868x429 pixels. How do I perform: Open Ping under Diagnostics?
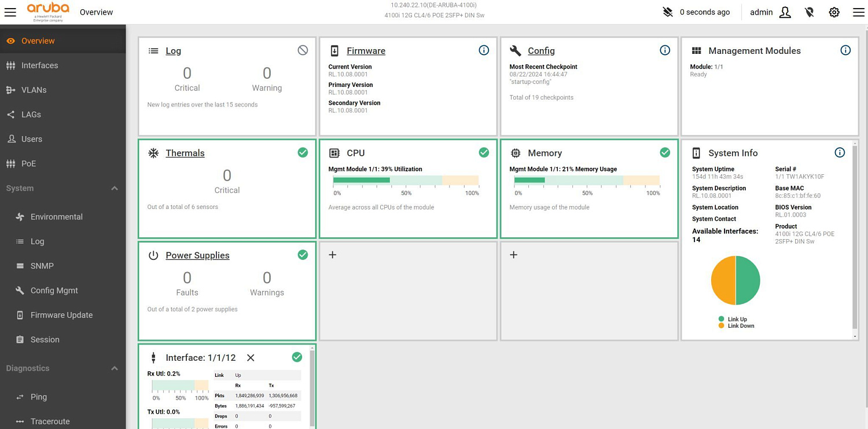click(62, 397)
